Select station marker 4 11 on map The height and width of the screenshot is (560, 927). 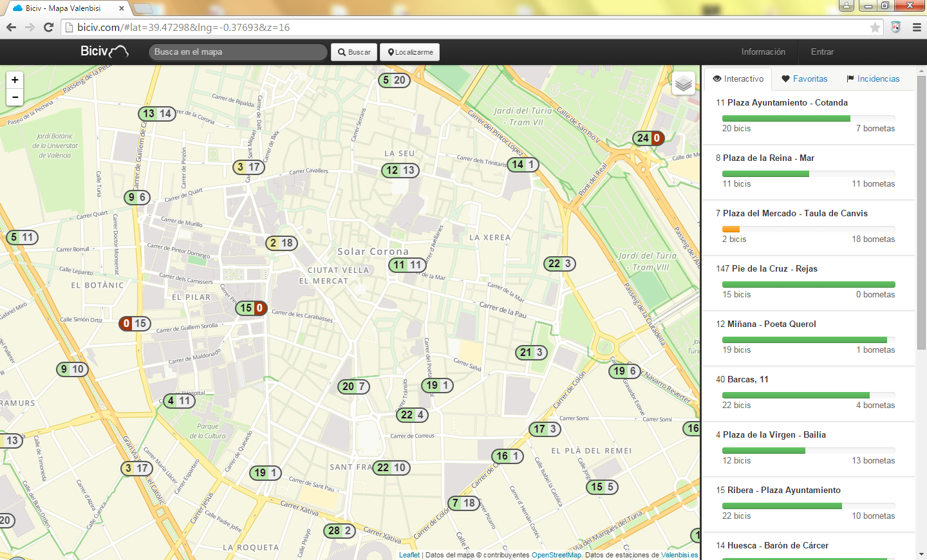[179, 401]
